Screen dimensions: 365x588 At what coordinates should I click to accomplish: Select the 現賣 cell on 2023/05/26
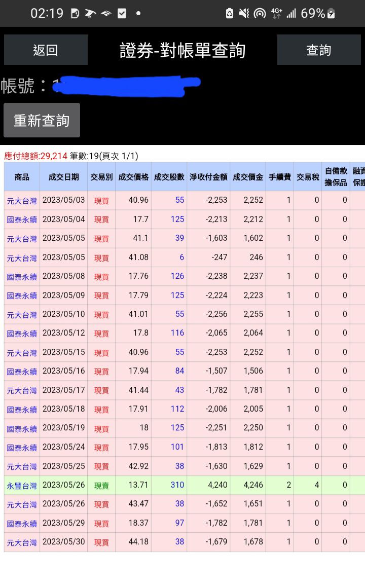tap(101, 486)
